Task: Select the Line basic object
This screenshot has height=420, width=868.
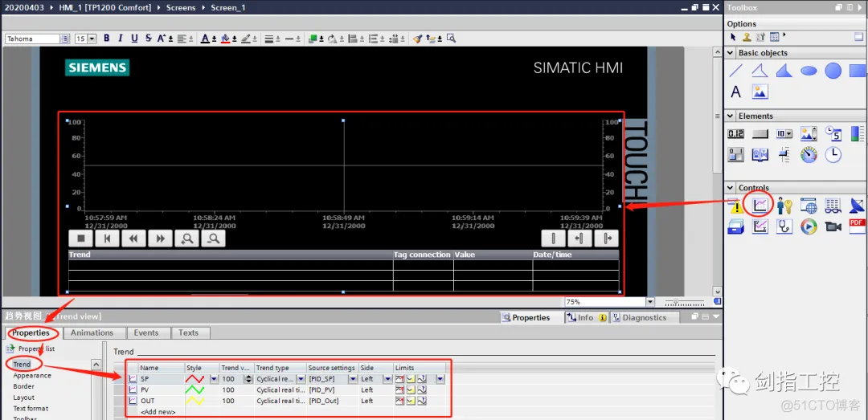Action: (735, 71)
